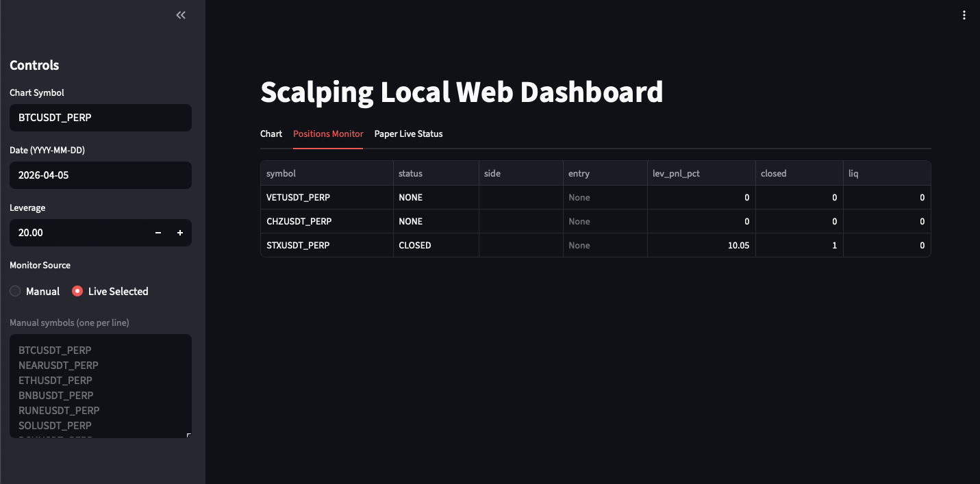This screenshot has height=484, width=980.
Task: Click the Positions Monitor tab
Action: point(328,134)
